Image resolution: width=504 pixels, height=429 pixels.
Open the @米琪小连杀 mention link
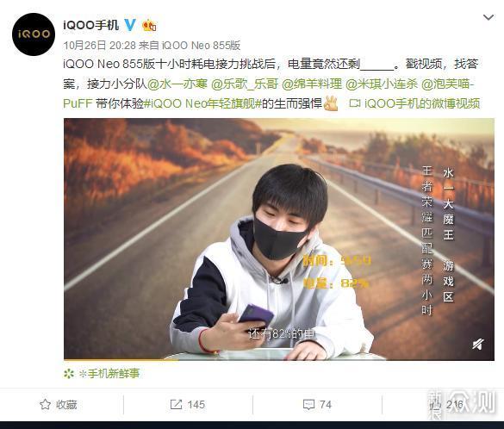[x=382, y=84]
